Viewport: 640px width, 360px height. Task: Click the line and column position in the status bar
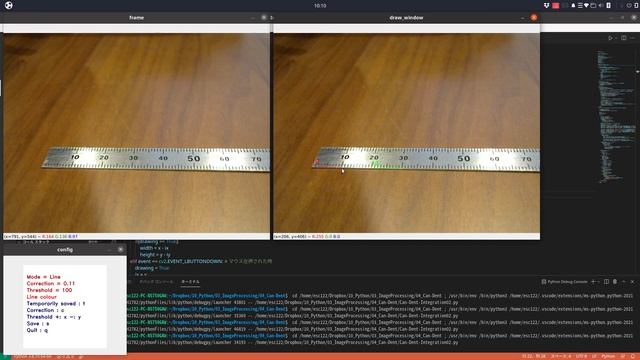[x=534, y=356]
